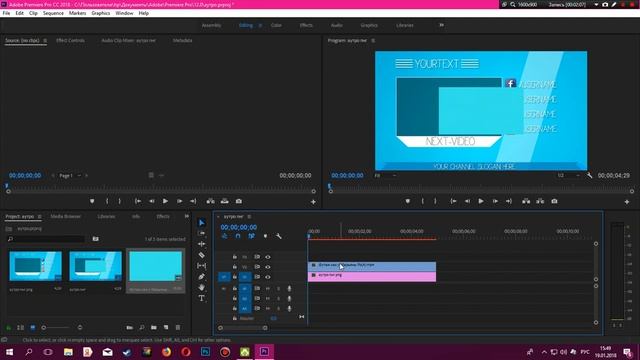
Task: Open the File menu
Action: (6, 13)
